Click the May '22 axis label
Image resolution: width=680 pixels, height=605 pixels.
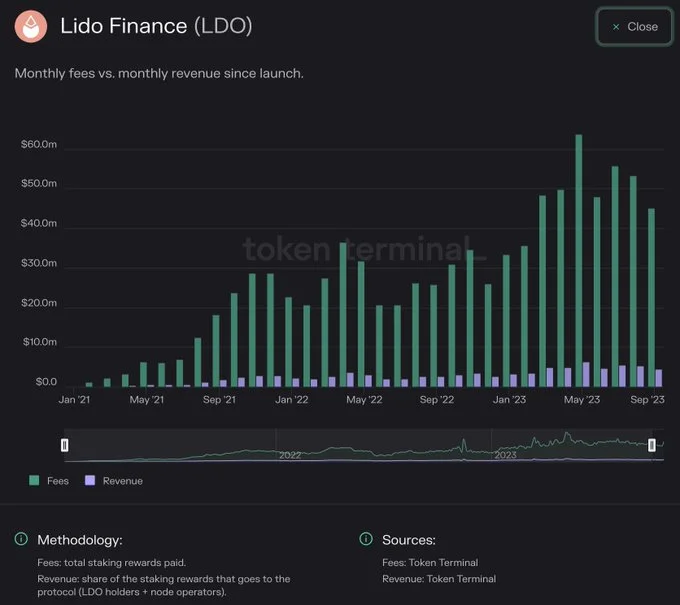click(364, 399)
